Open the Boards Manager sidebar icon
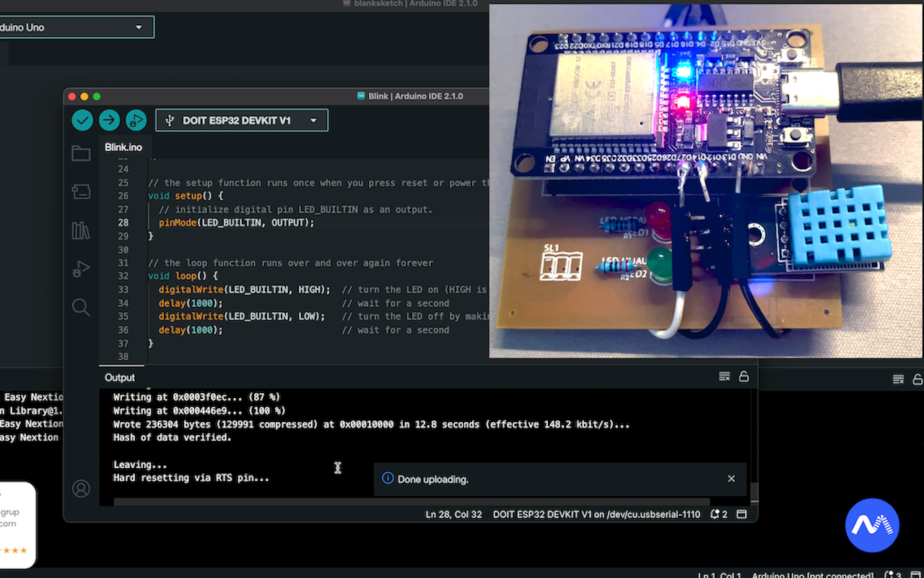This screenshot has height=578, width=924. 81,191
